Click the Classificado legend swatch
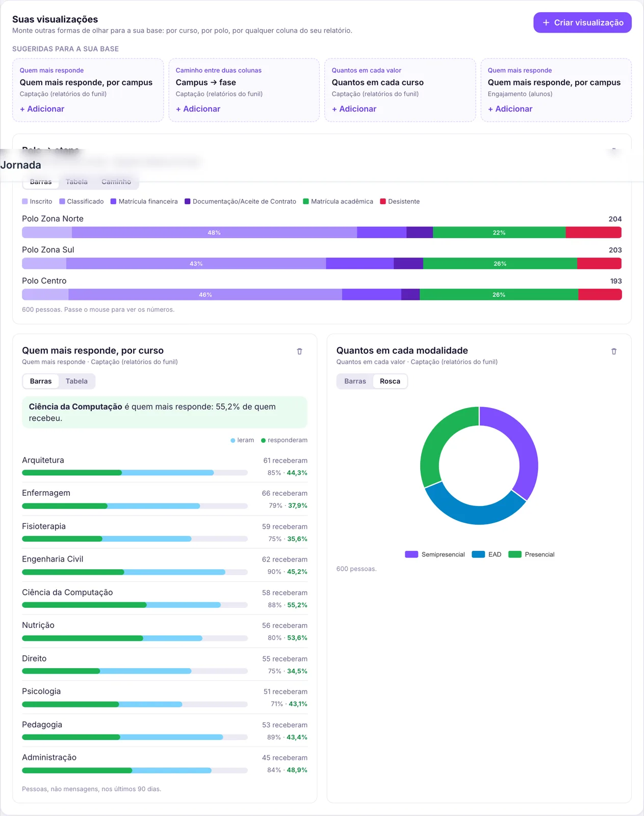Image resolution: width=644 pixels, height=816 pixels. (x=62, y=201)
